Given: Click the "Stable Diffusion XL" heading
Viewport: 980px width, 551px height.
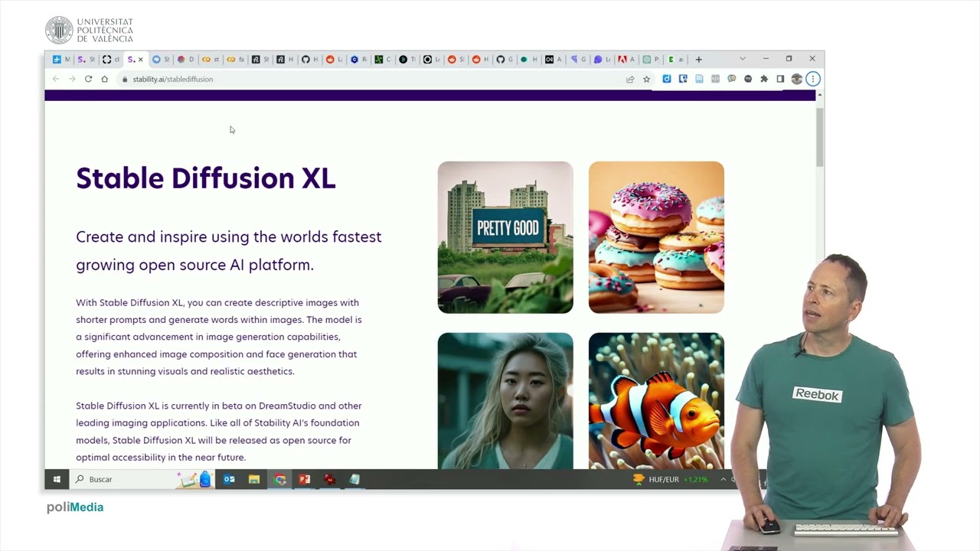Looking at the screenshot, I should (x=206, y=178).
